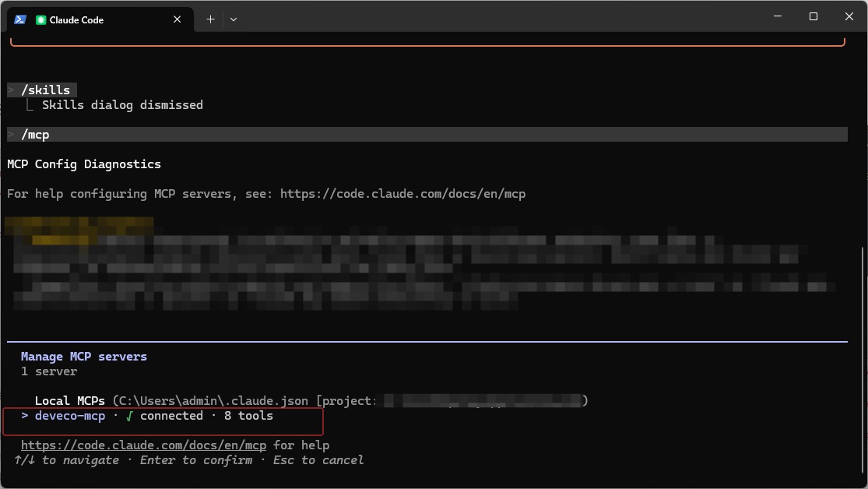Select the Claude Code terminal tab
The height and width of the screenshot is (489, 868).
pos(100,19)
